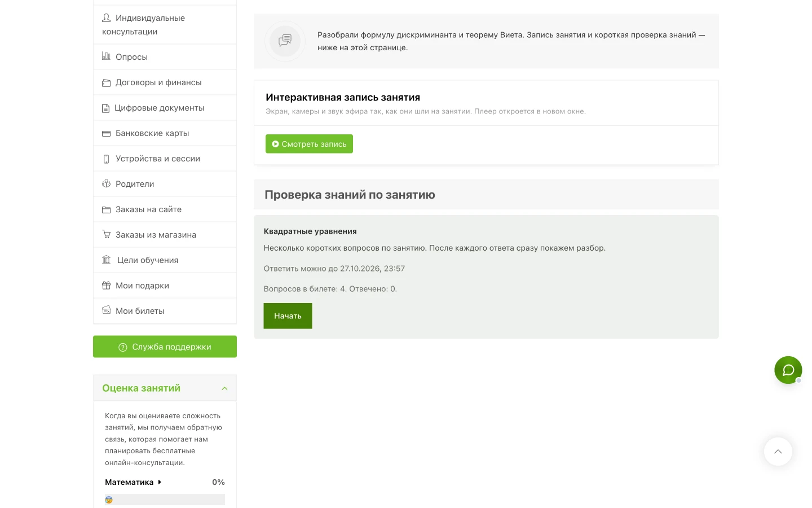Click the card icon beside Банковские карты

(106, 134)
